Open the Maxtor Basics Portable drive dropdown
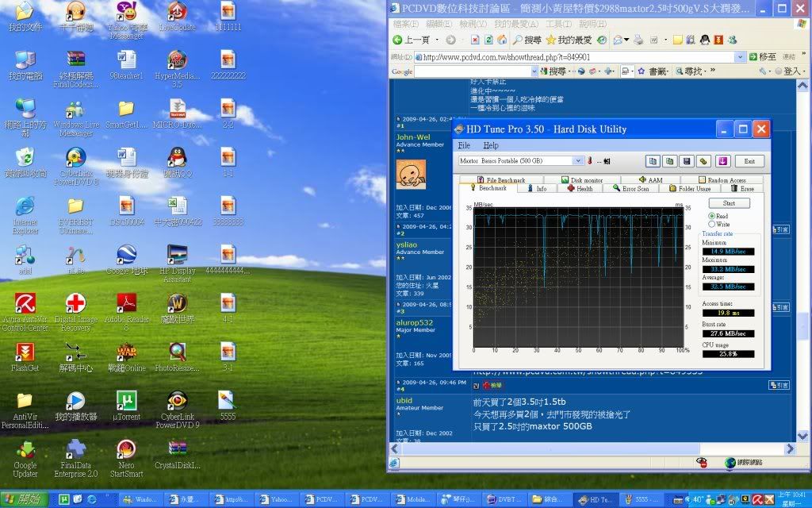812x508 pixels. (578, 160)
